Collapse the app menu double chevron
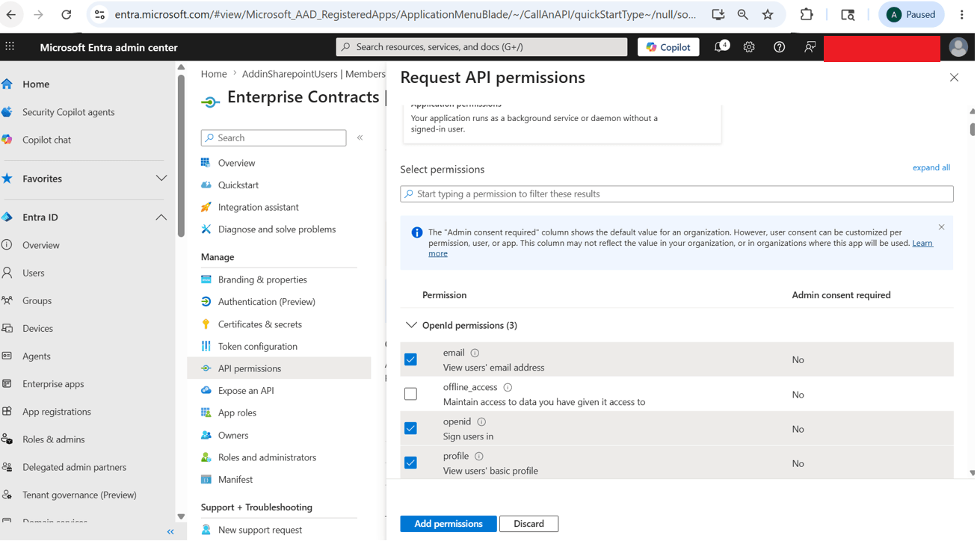 coord(361,138)
